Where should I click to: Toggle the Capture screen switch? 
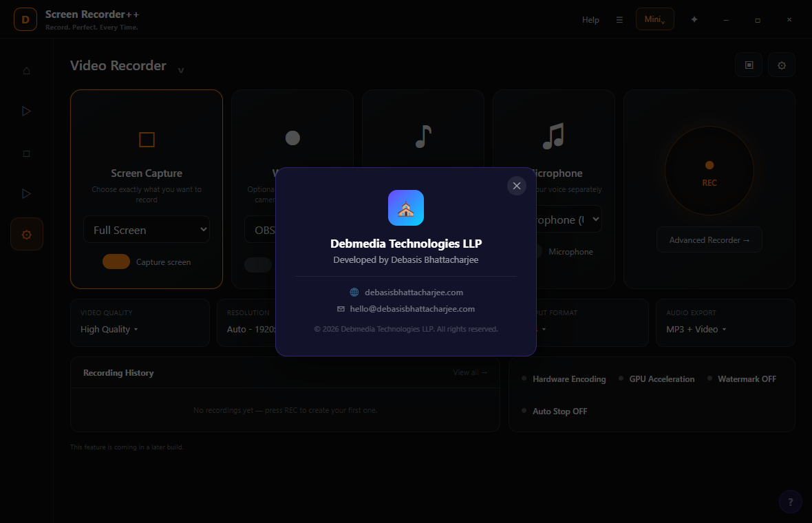coord(116,261)
